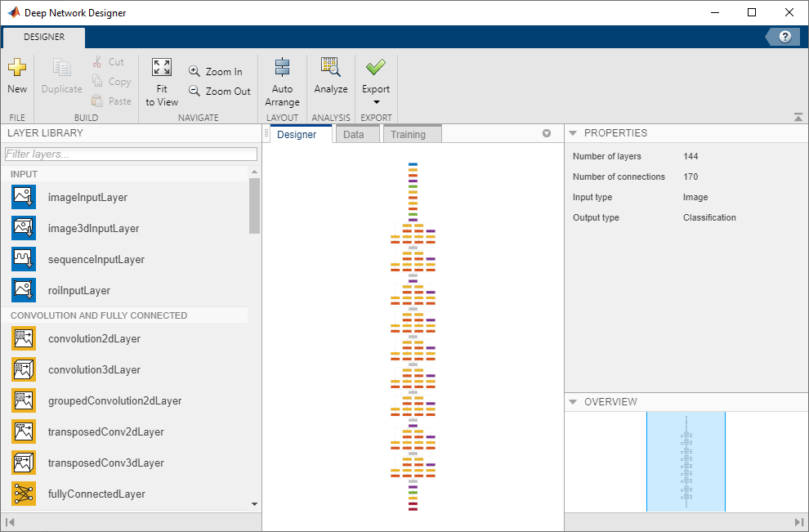Viewport: 809px width, 532px height.
Task: Click the New network icon
Action: [17, 67]
